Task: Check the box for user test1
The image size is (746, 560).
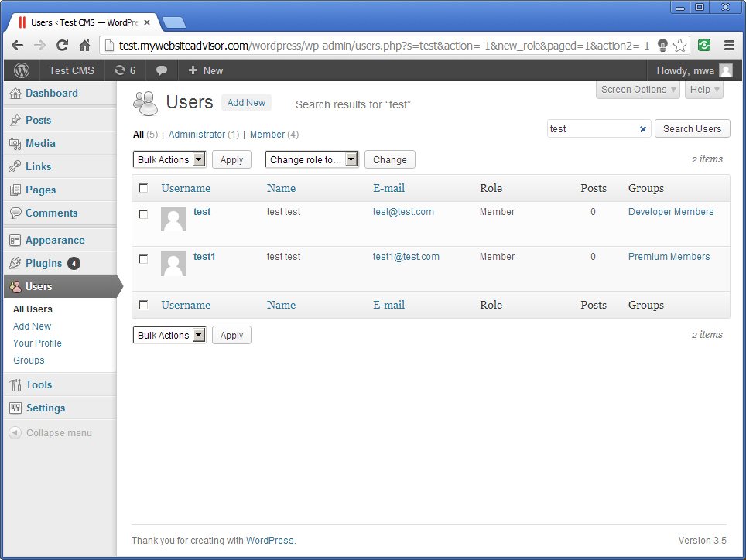Action: click(x=143, y=259)
